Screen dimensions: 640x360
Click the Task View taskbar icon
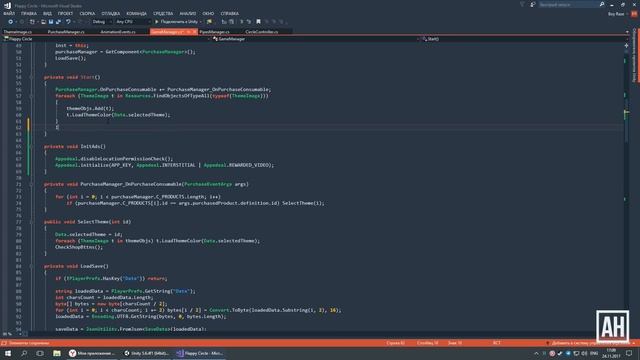point(40,353)
